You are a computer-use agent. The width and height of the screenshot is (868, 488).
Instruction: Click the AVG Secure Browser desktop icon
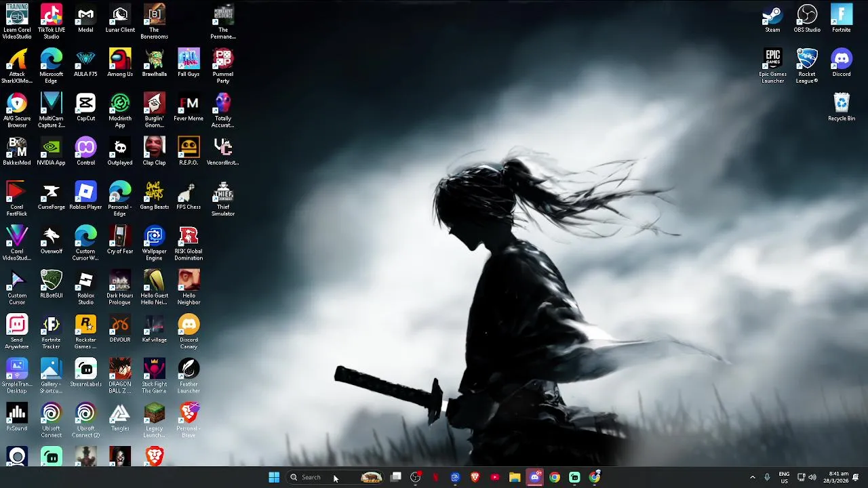click(x=17, y=110)
